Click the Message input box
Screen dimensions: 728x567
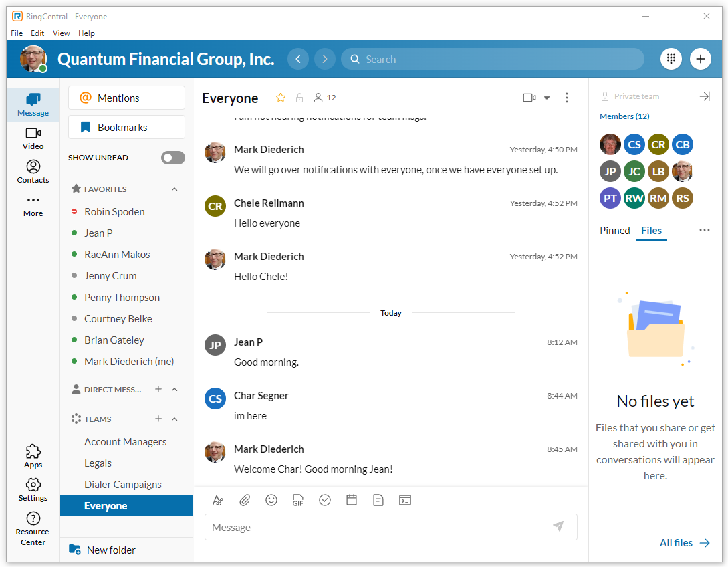pyautogui.click(x=391, y=527)
